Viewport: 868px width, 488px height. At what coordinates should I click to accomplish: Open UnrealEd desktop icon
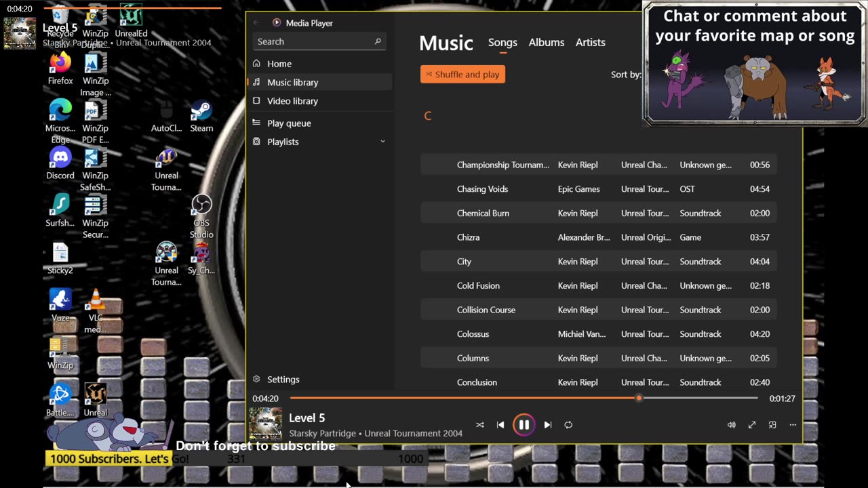[131, 22]
